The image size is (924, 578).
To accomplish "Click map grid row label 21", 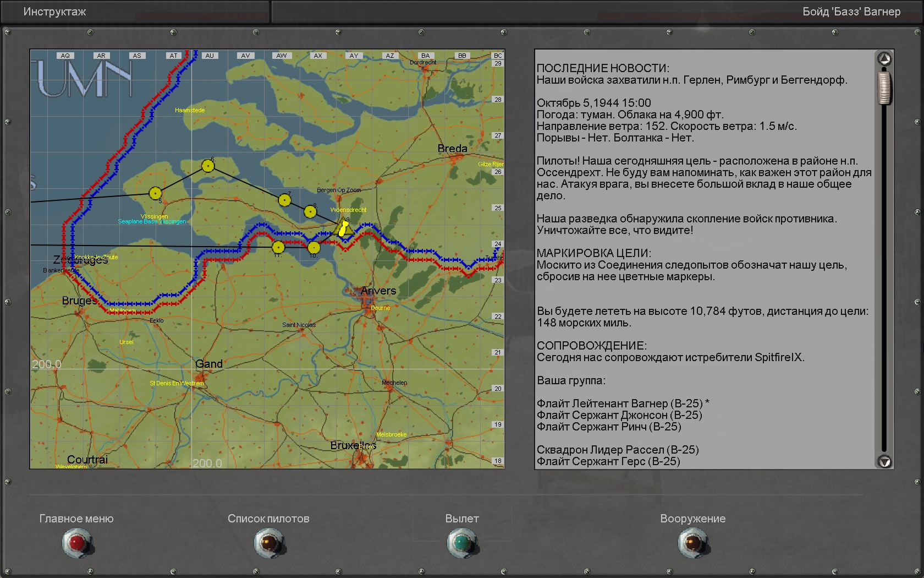I will 498,352.
